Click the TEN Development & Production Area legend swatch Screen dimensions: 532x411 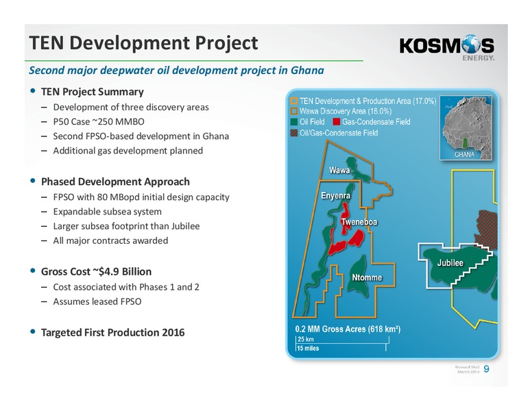pos(294,101)
